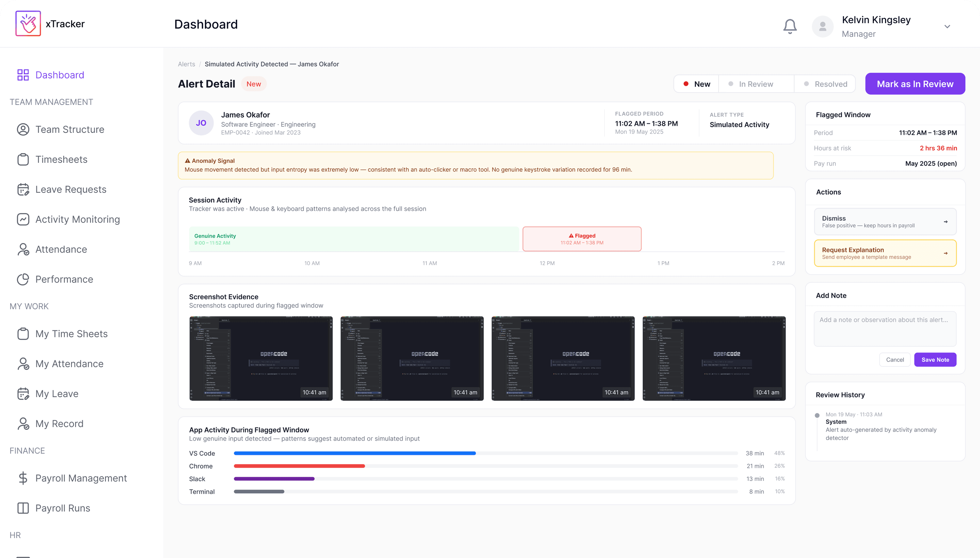Screen dimensions: 980x558
Task: Click the My Record person icon
Action: coord(23,424)
